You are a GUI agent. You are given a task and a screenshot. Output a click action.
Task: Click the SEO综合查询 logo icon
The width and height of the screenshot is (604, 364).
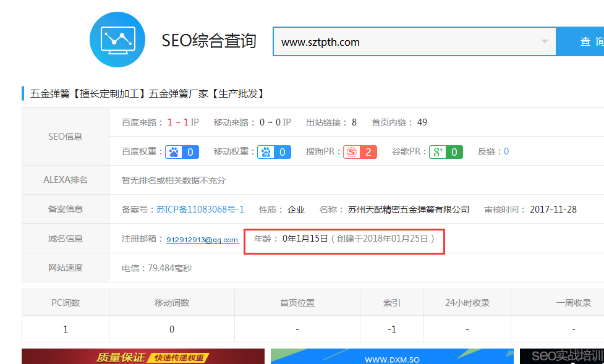coord(117,41)
